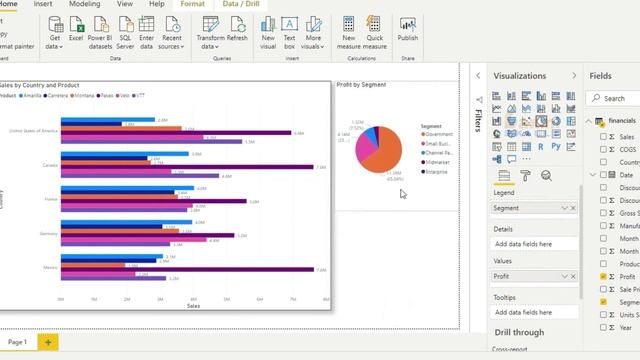Pick the Ribbon chart visual
Image resolution: width=640 pixels, height=360 pixels.
click(x=571, y=109)
